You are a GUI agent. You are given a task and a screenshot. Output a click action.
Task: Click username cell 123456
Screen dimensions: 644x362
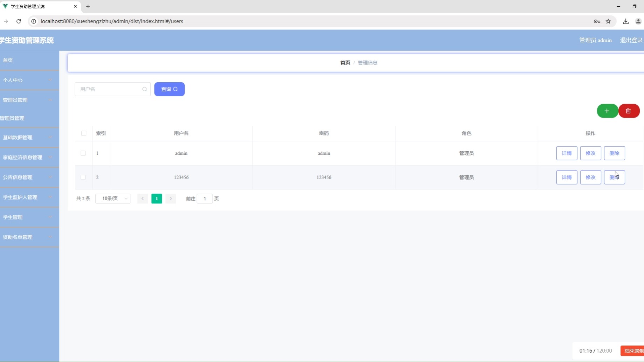click(181, 177)
